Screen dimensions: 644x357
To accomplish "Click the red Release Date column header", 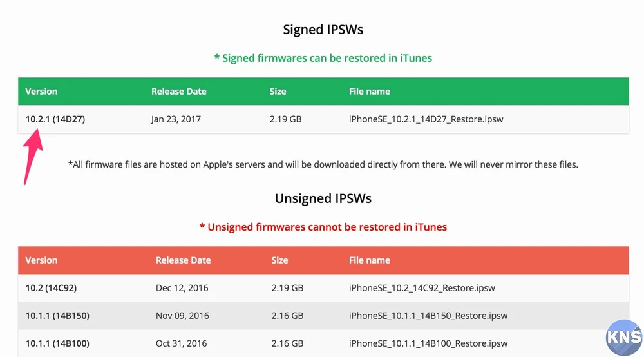I will pyautogui.click(x=183, y=260).
